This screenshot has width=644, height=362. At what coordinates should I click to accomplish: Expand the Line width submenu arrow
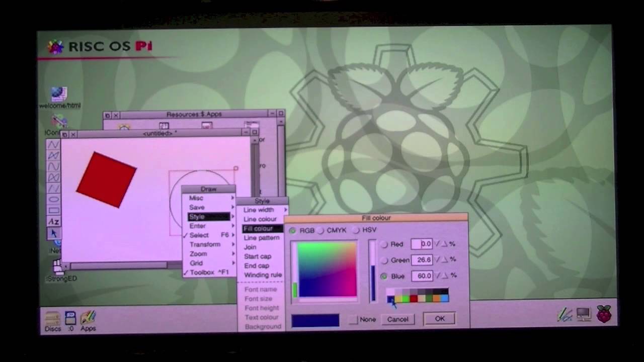coord(285,210)
